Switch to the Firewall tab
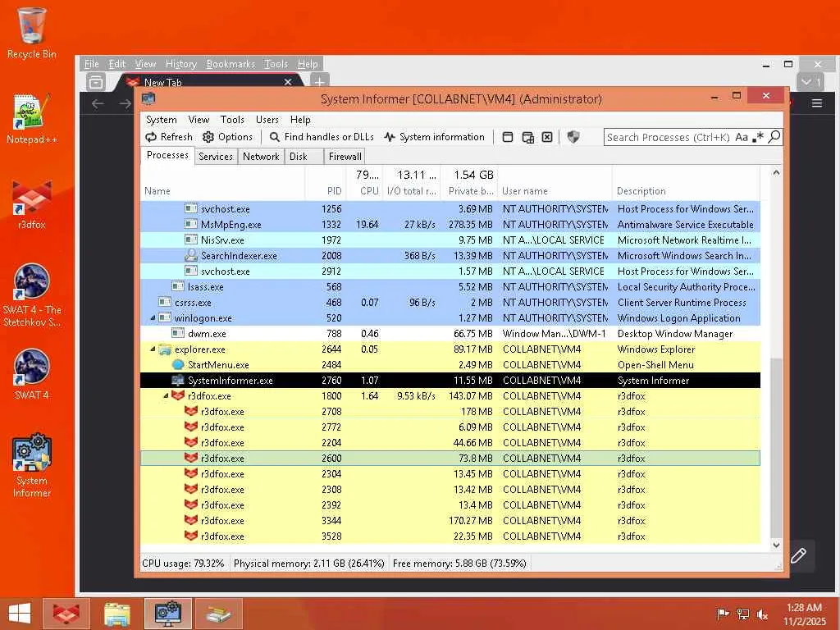840x630 pixels. pyautogui.click(x=345, y=157)
